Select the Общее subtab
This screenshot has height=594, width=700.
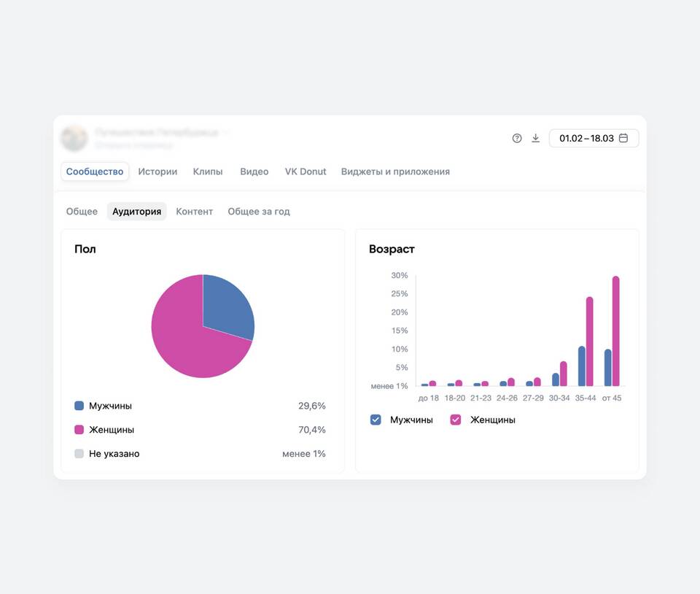(x=82, y=211)
